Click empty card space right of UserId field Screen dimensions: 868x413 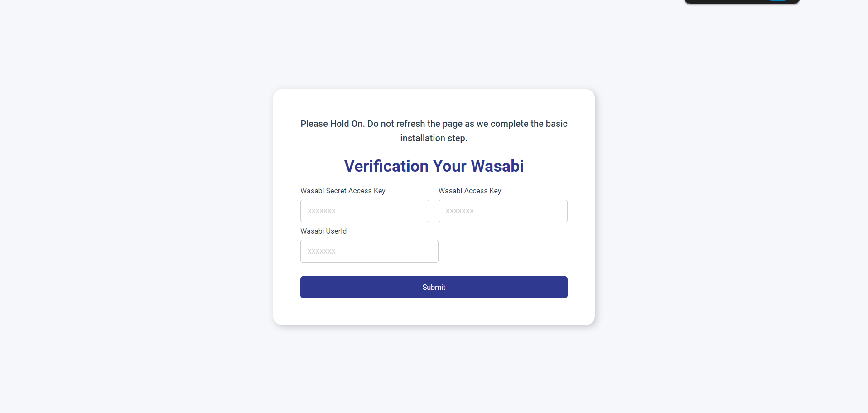[x=503, y=251]
